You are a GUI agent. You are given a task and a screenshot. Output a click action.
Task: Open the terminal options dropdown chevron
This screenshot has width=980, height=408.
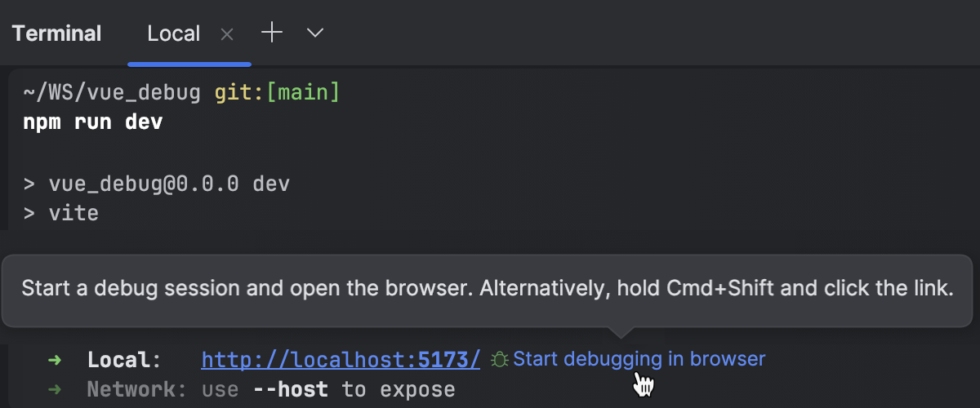pos(314,33)
